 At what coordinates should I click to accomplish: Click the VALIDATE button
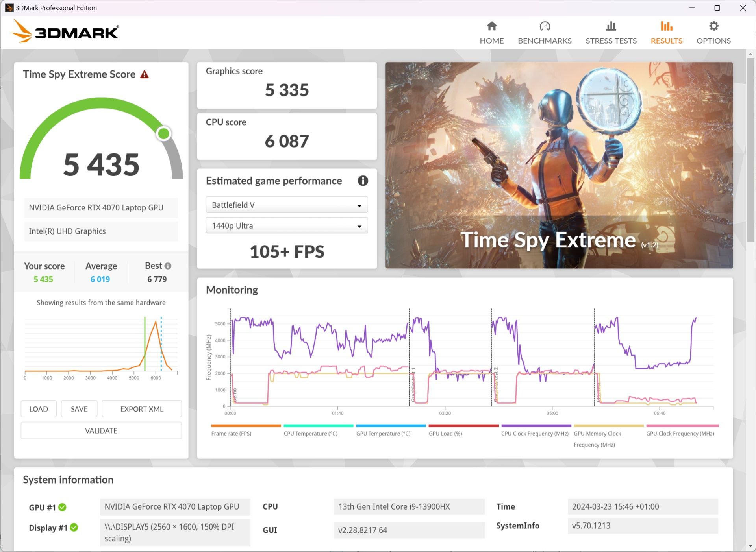coord(101,431)
